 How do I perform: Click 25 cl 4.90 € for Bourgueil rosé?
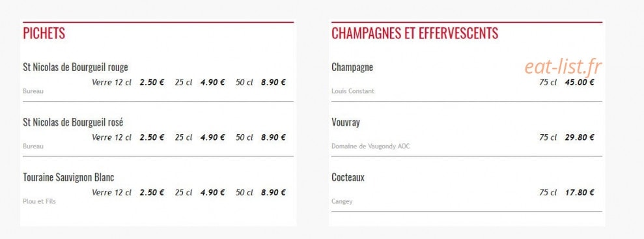coord(200,137)
